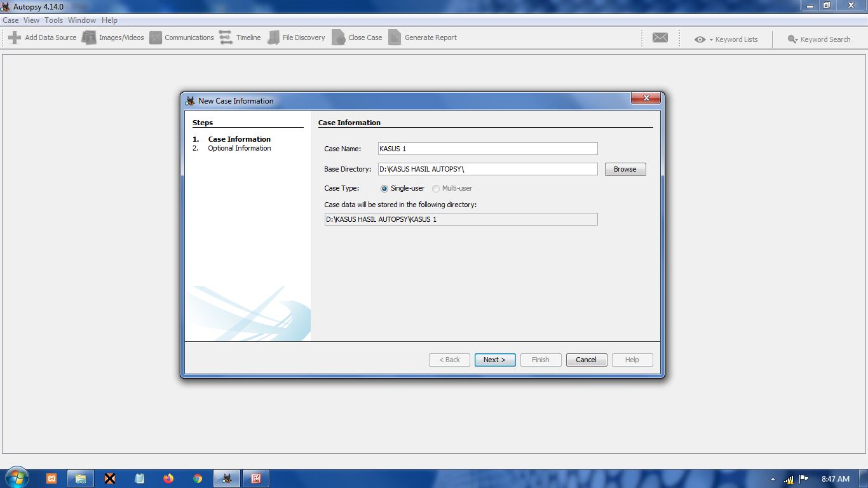
Task: Click the Next button in wizard
Action: point(494,360)
